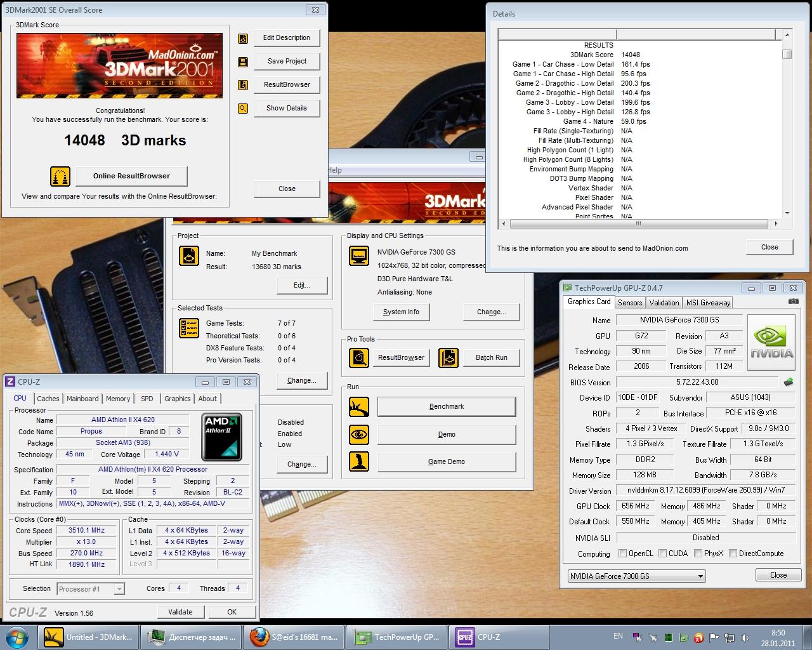
Task: Click the ResultBrowser icon in score window
Action: click(243, 85)
